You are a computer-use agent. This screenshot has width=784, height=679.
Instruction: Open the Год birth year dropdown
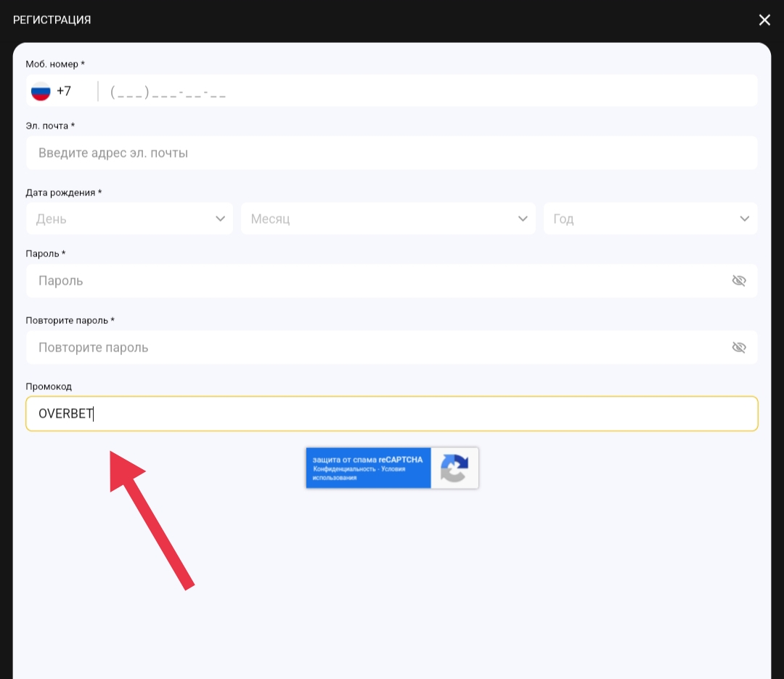coord(650,219)
